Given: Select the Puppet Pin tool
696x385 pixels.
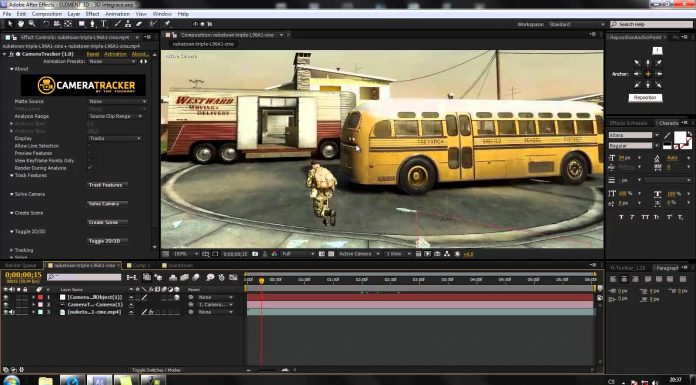Looking at the screenshot, I should (167, 24).
